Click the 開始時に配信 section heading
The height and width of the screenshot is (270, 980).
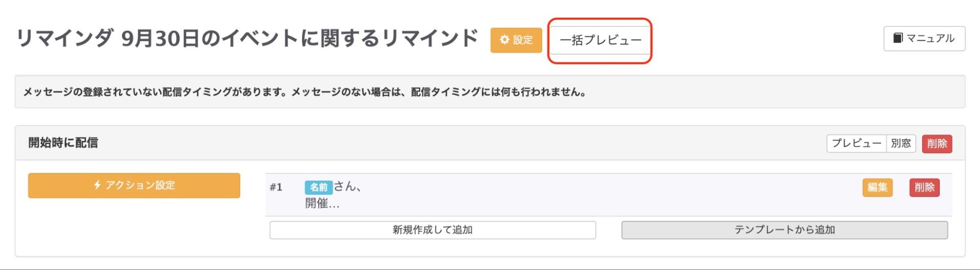63,143
